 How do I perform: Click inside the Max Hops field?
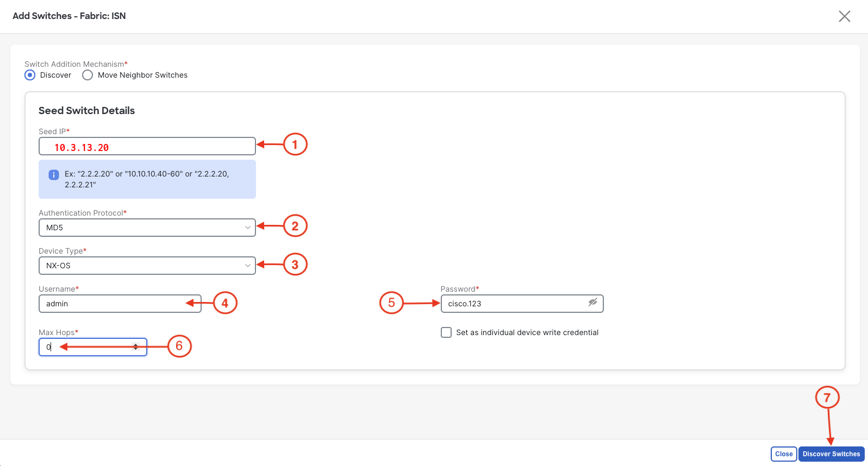click(87, 347)
